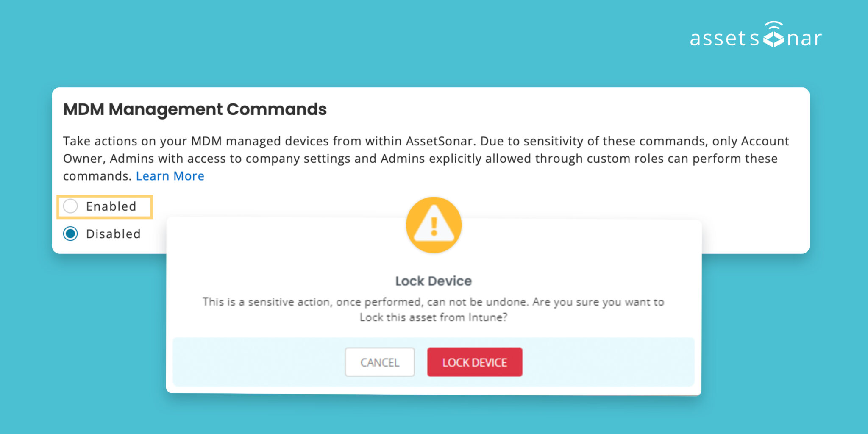Click the Enabled radio's circle control
Image resolution: width=868 pixels, height=434 pixels.
[71, 206]
